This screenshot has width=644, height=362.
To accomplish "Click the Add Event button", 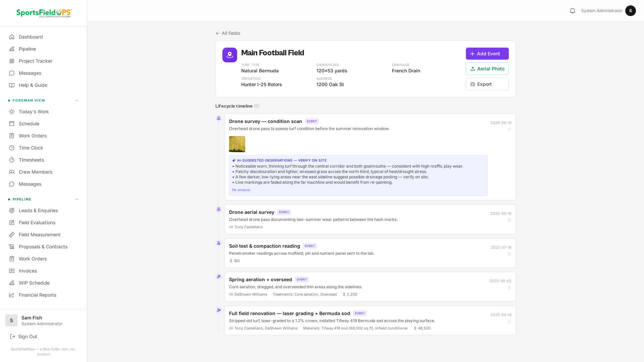I will click(487, 54).
